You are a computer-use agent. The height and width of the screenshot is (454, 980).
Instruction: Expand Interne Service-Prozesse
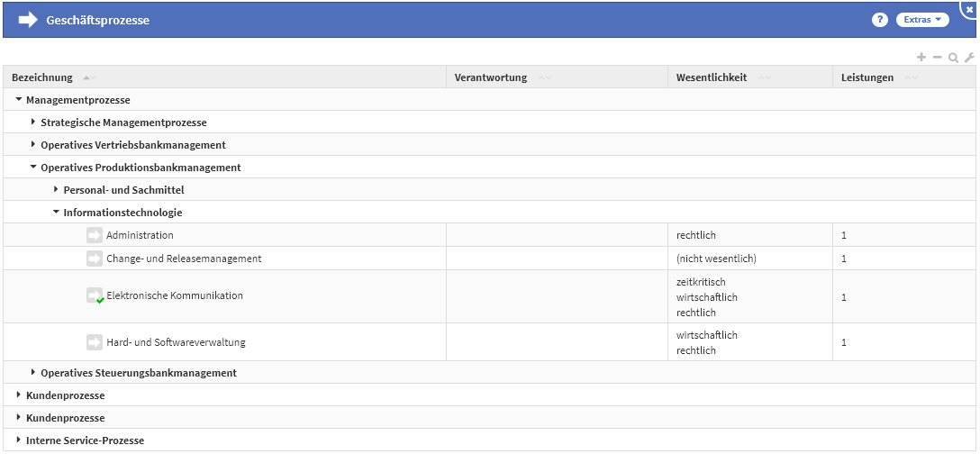click(19, 440)
